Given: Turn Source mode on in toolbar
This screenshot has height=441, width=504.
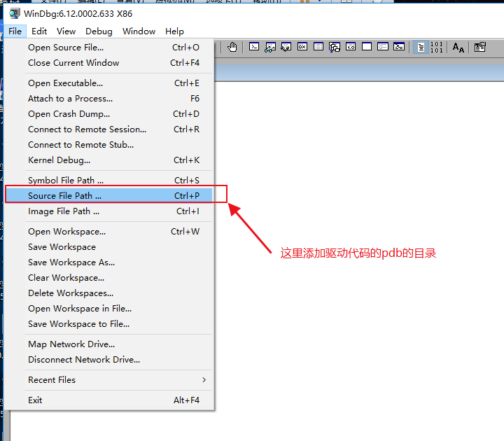Looking at the screenshot, I should point(421,47).
